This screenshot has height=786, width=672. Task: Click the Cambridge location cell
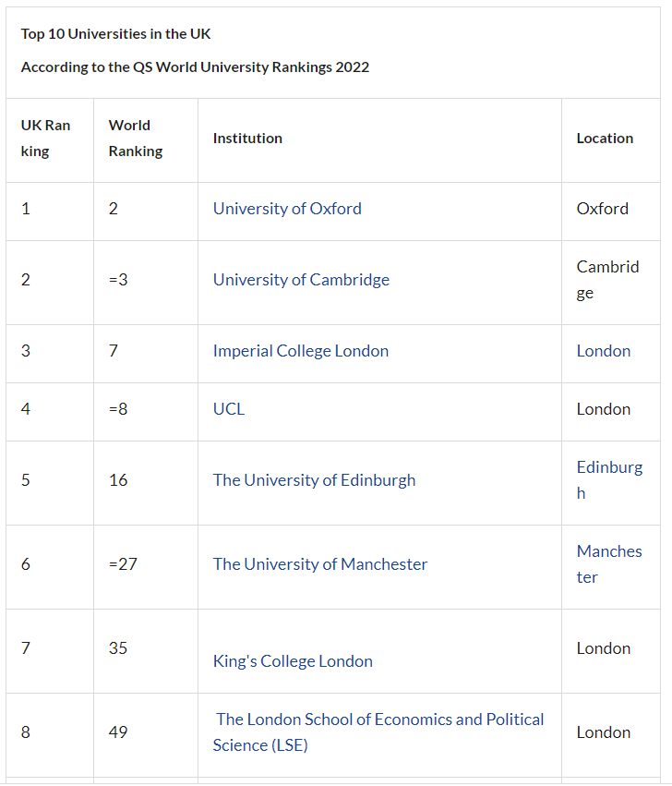[x=607, y=279]
